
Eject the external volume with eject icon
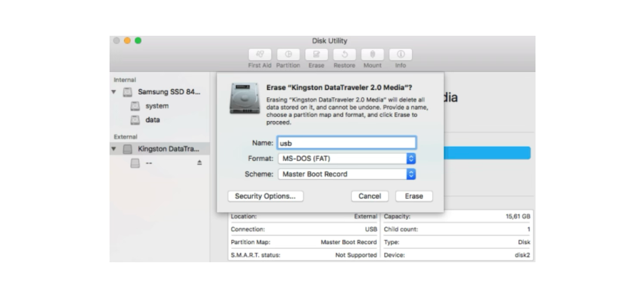200,163
